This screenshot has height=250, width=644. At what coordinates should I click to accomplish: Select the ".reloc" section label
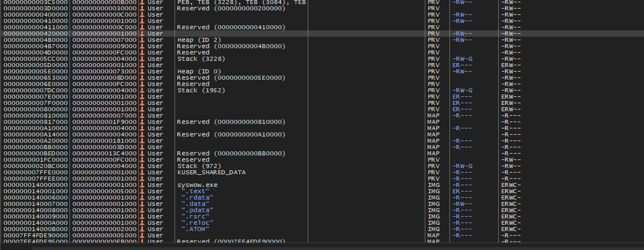click(x=197, y=223)
